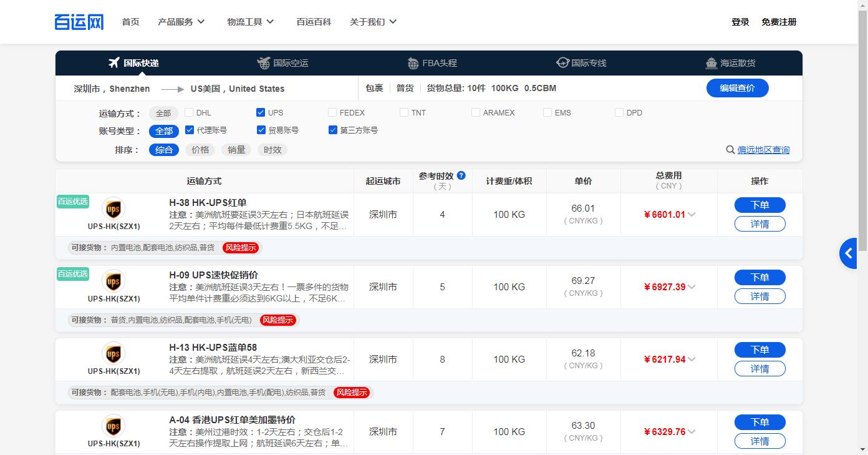
Task: Click the UPS logo in H-13 row
Action: [113, 353]
